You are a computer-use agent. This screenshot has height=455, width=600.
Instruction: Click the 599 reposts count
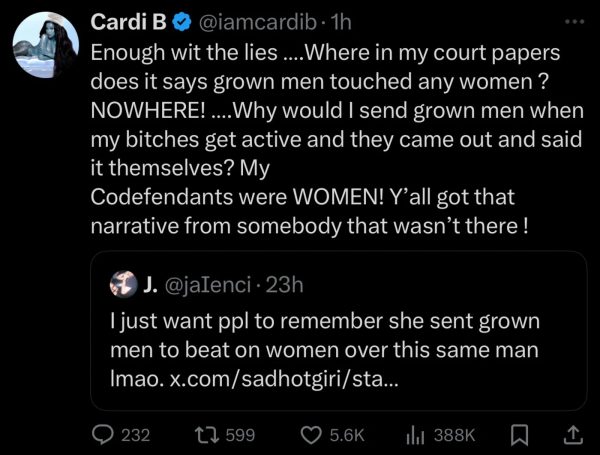(x=239, y=435)
